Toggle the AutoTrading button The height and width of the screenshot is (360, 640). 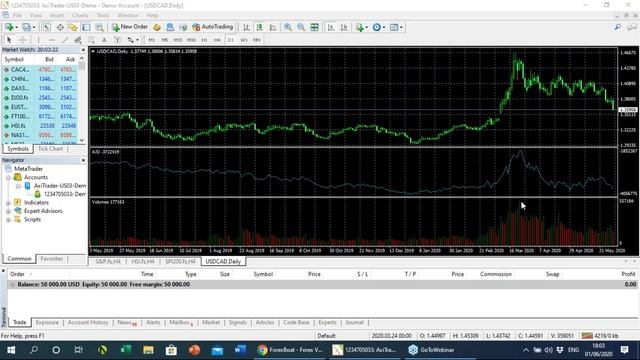click(212, 27)
